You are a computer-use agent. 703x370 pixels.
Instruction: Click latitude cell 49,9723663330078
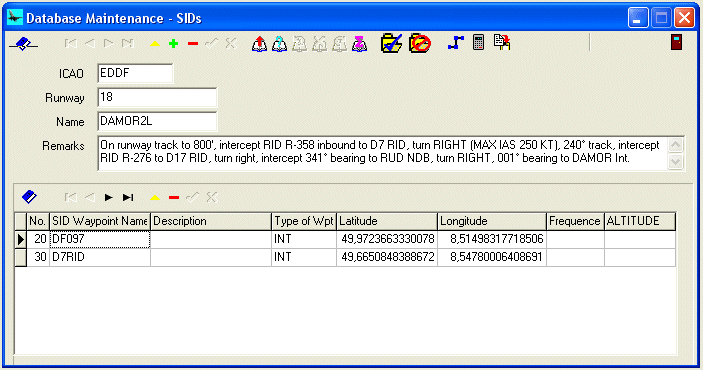coord(387,239)
